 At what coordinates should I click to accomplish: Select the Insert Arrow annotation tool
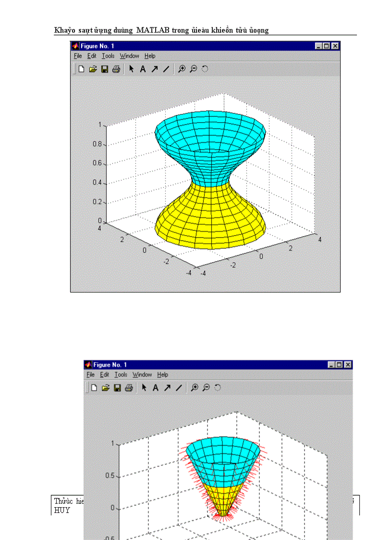click(x=155, y=69)
